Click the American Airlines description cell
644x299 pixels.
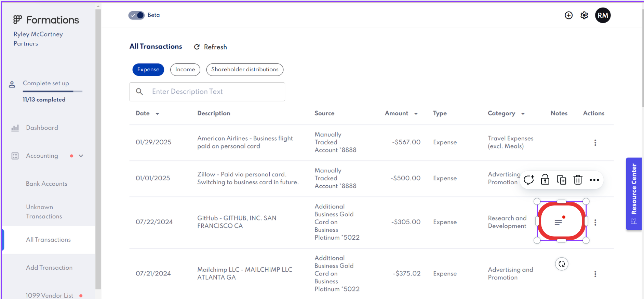click(x=245, y=142)
